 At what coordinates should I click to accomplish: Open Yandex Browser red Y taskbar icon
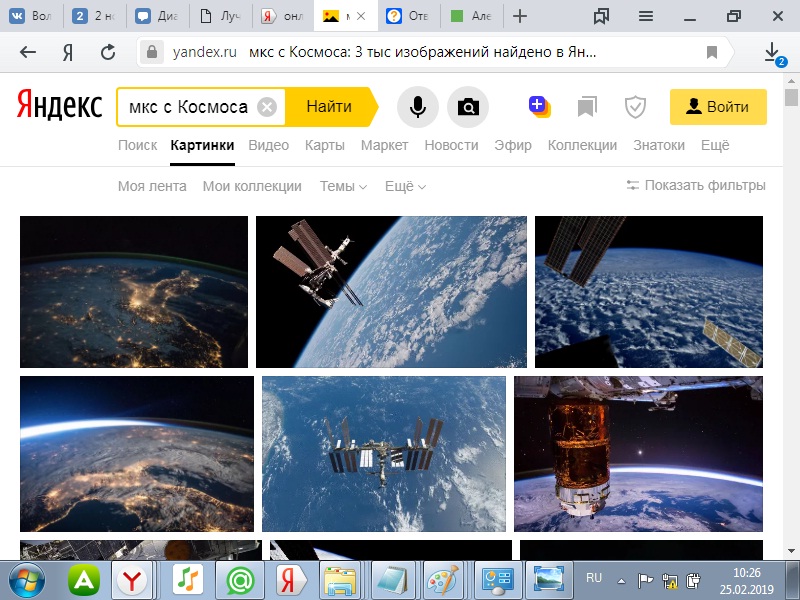(x=132, y=581)
